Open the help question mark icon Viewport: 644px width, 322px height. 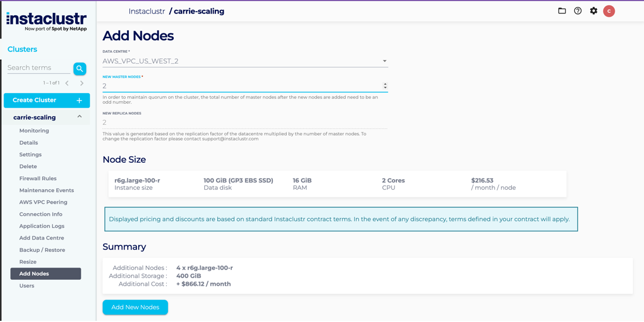point(578,11)
